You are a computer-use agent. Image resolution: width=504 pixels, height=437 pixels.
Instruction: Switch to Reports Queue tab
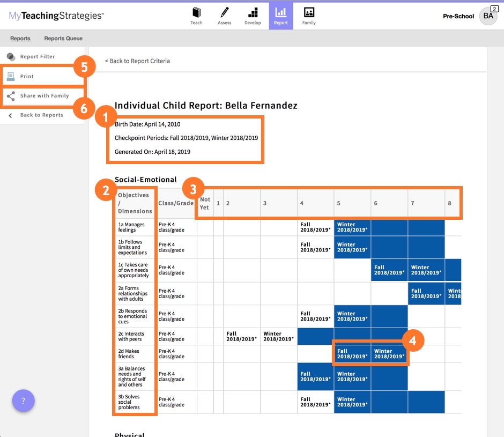tap(63, 39)
